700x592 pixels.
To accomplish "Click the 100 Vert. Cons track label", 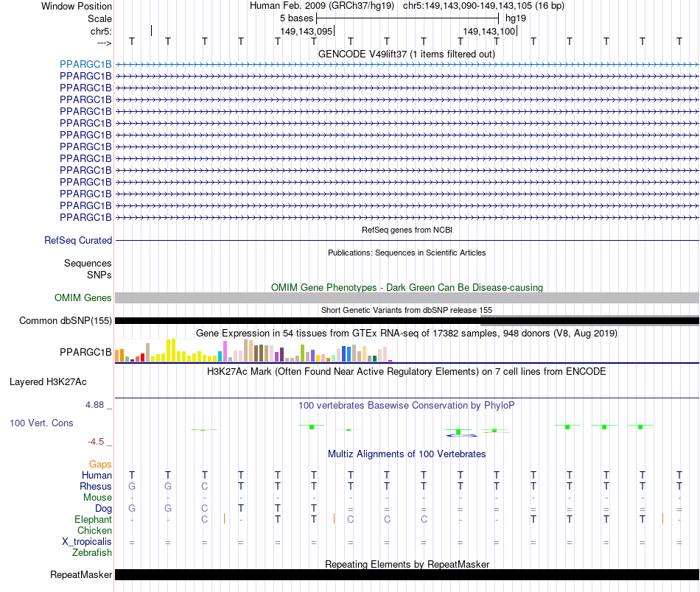I will click(41, 423).
